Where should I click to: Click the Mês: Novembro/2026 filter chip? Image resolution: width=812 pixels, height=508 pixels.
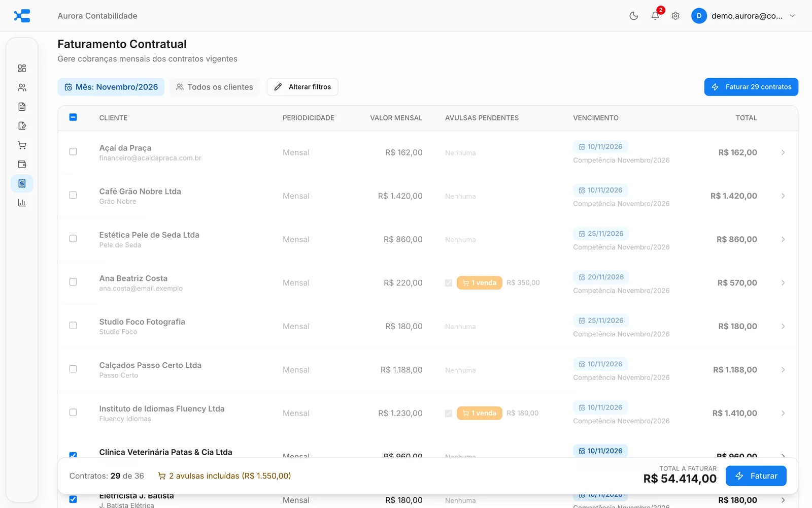coord(111,87)
